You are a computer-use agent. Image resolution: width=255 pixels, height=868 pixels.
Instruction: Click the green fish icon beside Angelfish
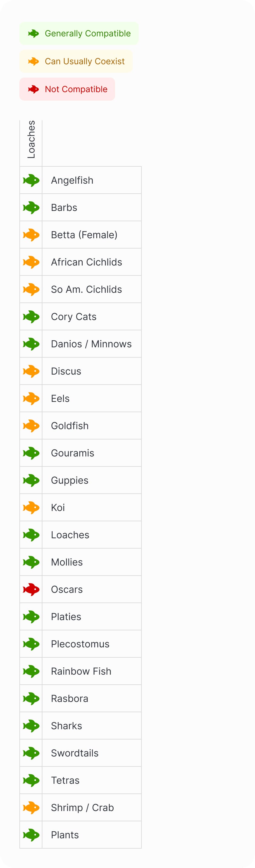tap(31, 180)
